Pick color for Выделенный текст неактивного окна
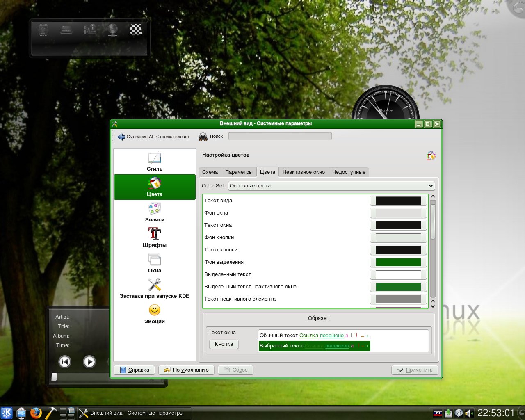Image resolution: width=525 pixels, height=420 pixels. click(x=398, y=287)
